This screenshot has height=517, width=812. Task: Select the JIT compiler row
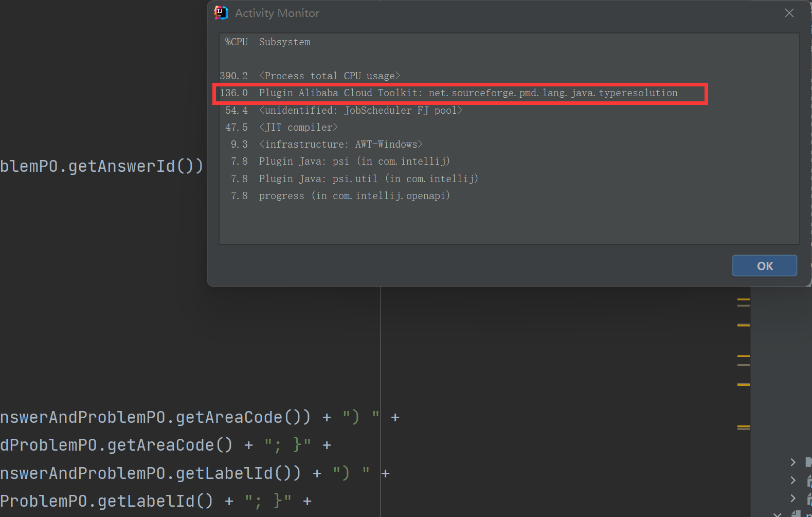509,127
